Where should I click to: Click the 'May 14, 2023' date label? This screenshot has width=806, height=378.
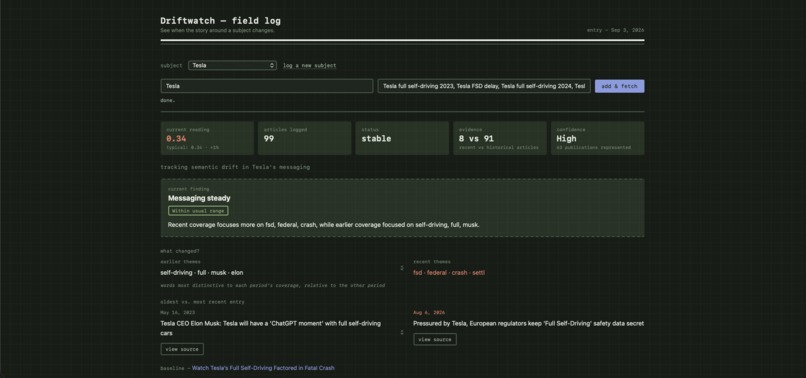177,312
